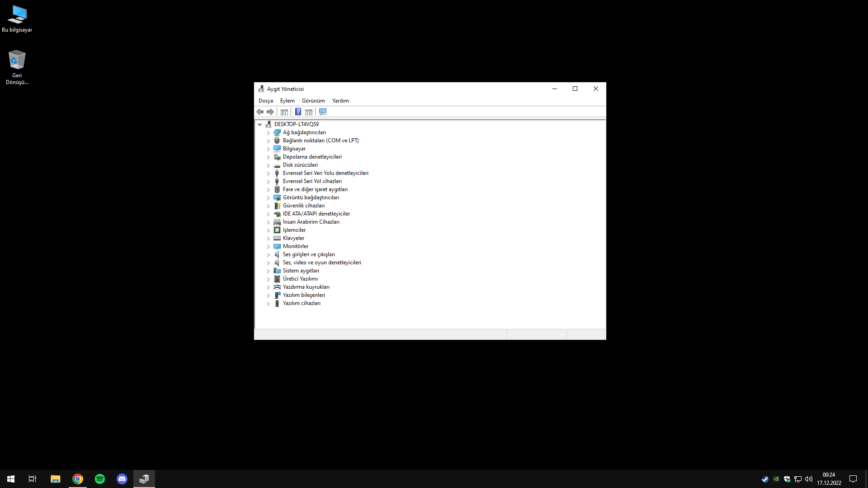Image resolution: width=868 pixels, height=488 pixels.
Task: Click the mouse icon beside Fare ve diğer işaret aygıtları
Action: [x=277, y=189]
